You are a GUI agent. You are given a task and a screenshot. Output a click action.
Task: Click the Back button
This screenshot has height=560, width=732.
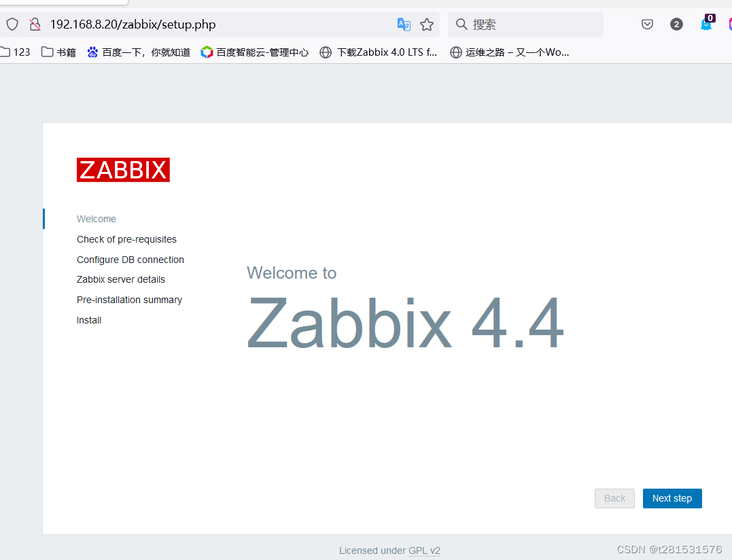click(x=614, y=498)
